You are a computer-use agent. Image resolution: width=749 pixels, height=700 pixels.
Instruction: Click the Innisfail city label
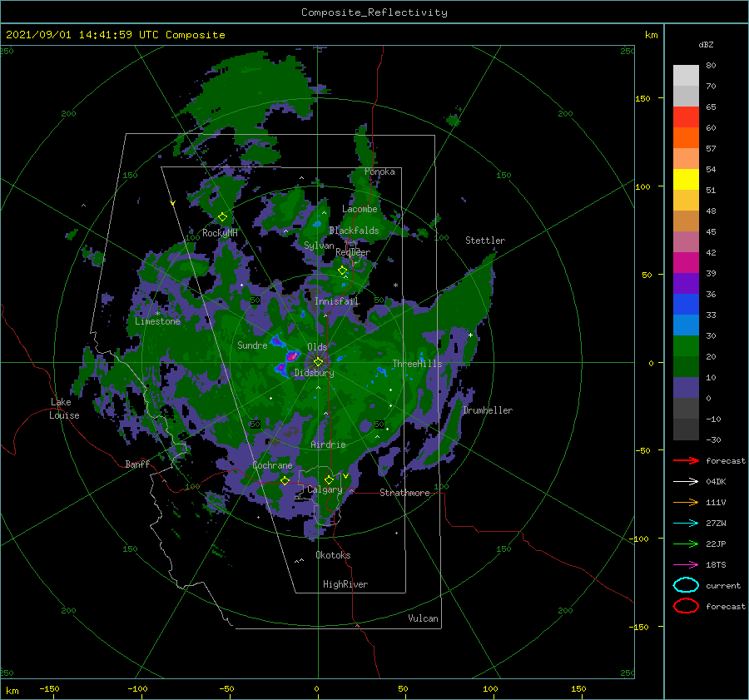336,301
